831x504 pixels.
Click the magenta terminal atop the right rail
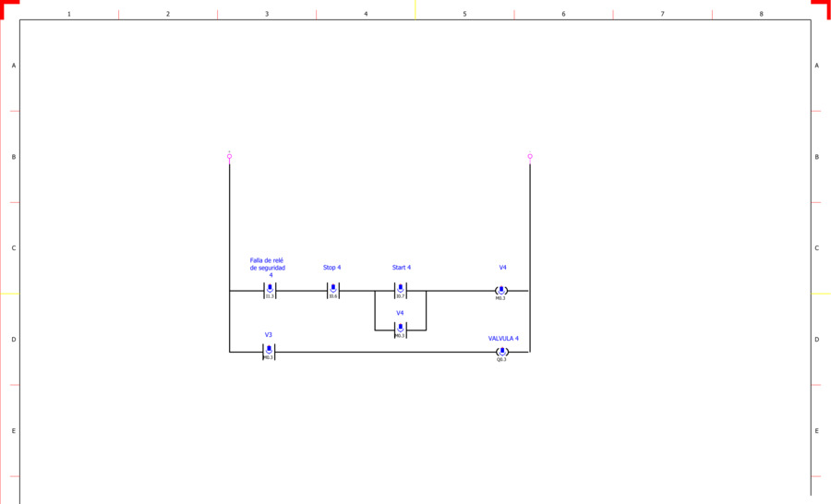530,156
